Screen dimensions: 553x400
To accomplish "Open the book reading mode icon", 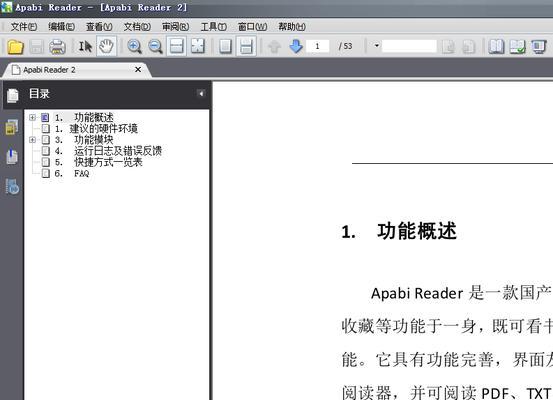I will click(496, 47).
